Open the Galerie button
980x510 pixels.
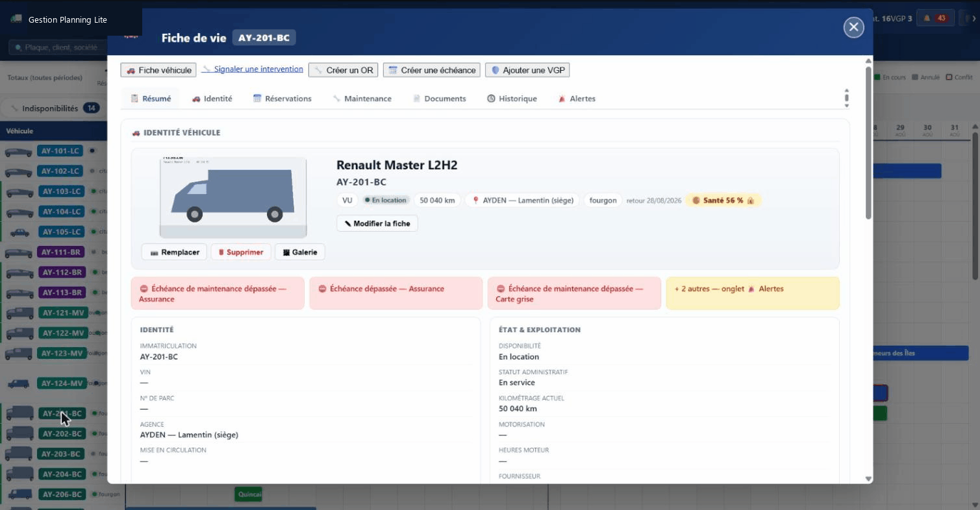300,252
